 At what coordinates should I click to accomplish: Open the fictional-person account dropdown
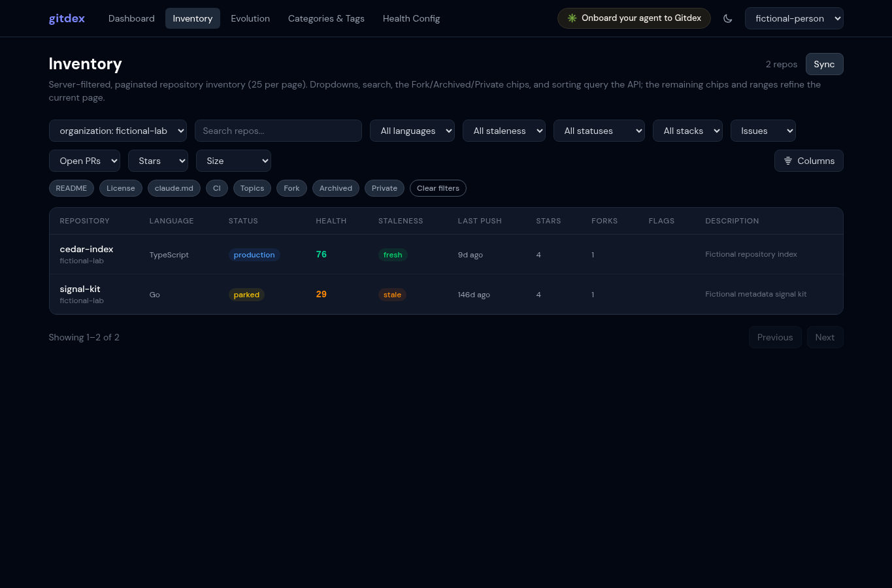pyautogui.click(x=794, y=18)
